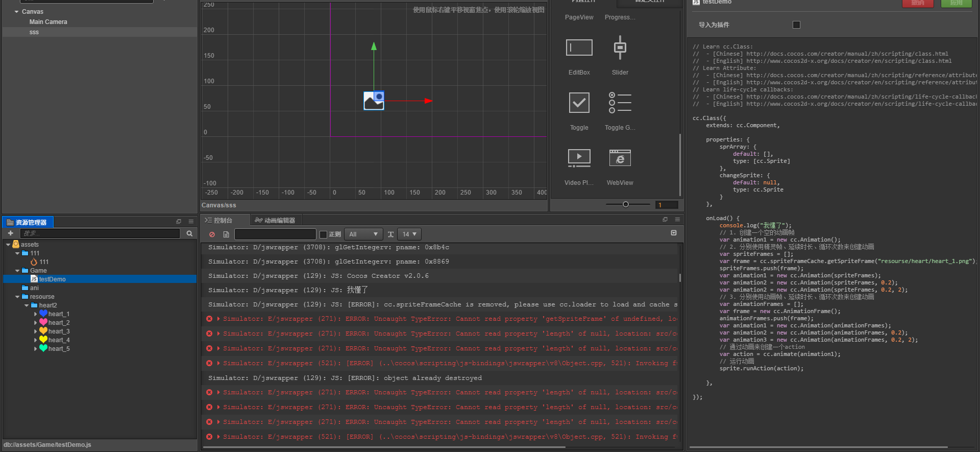Screen dimensions: 980x452
Task: Click the Canvas/sss breadcrumb text
Action: click(218, 205)
